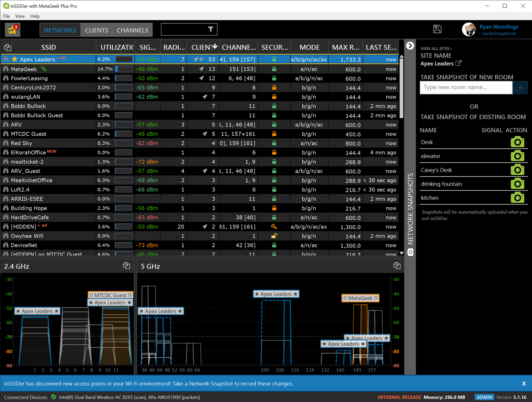Open the File menu
Image resolution: width=532 pixels, height=402 pixels.
click(6, 16)
